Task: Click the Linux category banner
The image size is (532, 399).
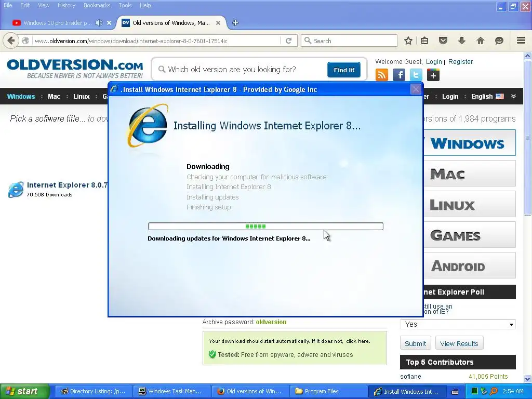Action: [470, 204]
